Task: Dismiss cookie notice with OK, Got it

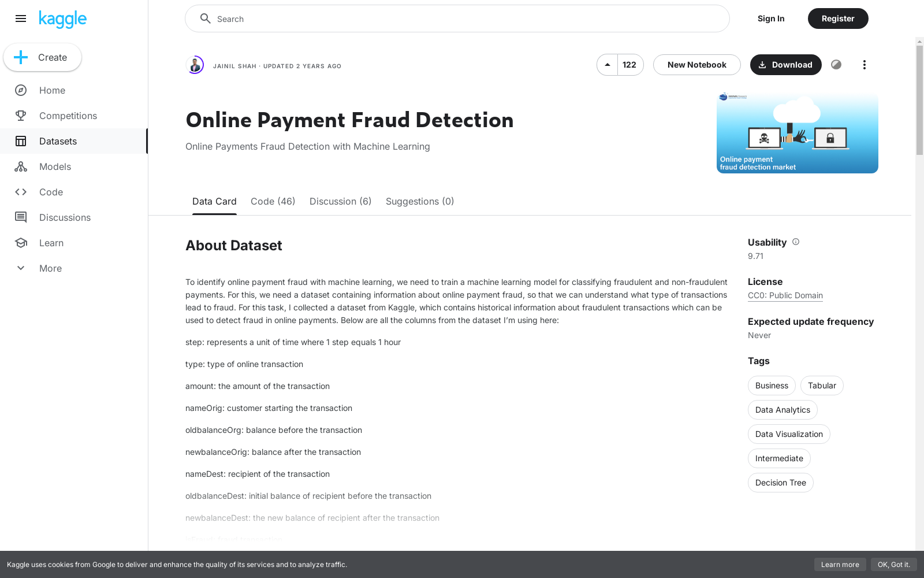Action: [x=894, y=565]
